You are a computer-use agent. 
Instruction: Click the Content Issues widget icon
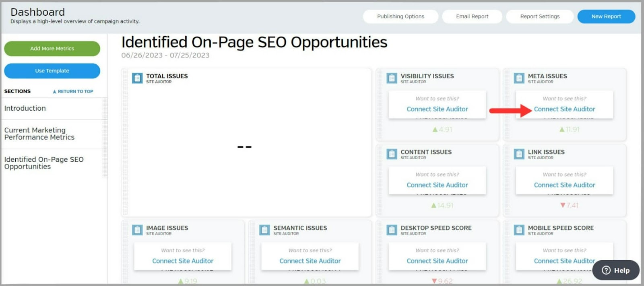(392, 154)
